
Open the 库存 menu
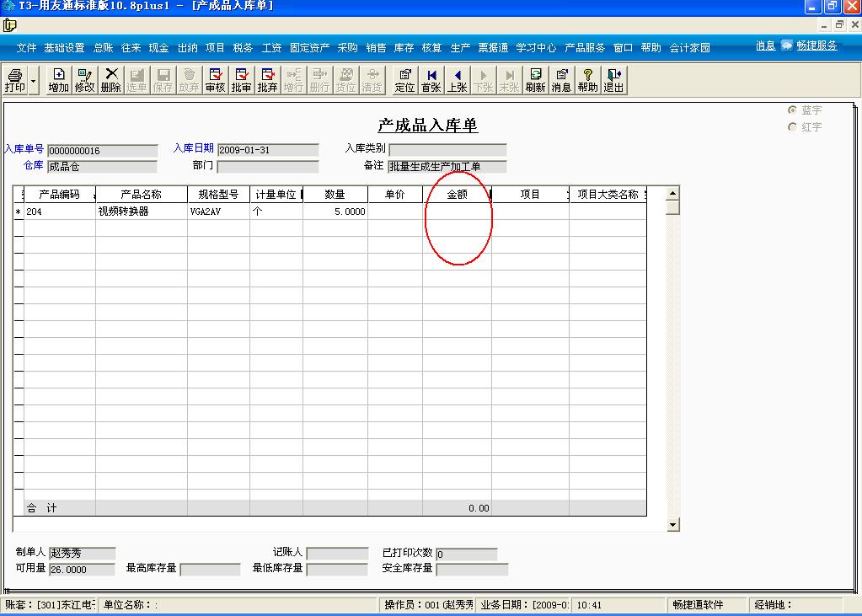click(x=403, y=48)
